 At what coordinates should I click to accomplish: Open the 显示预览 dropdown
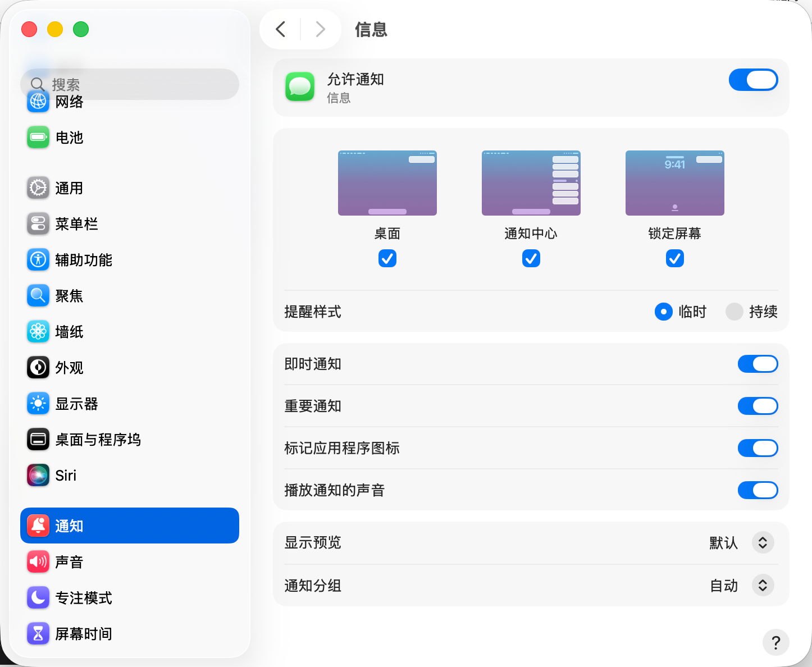click(763, 543)
